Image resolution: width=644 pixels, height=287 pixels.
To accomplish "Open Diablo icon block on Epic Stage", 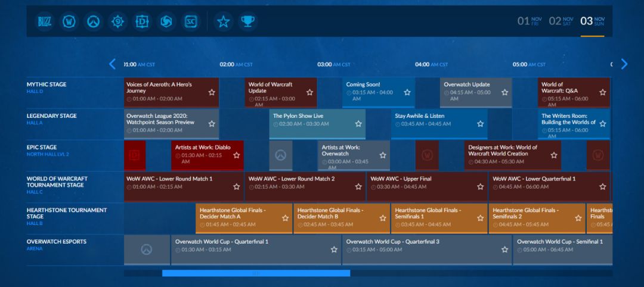I will 135,155.
